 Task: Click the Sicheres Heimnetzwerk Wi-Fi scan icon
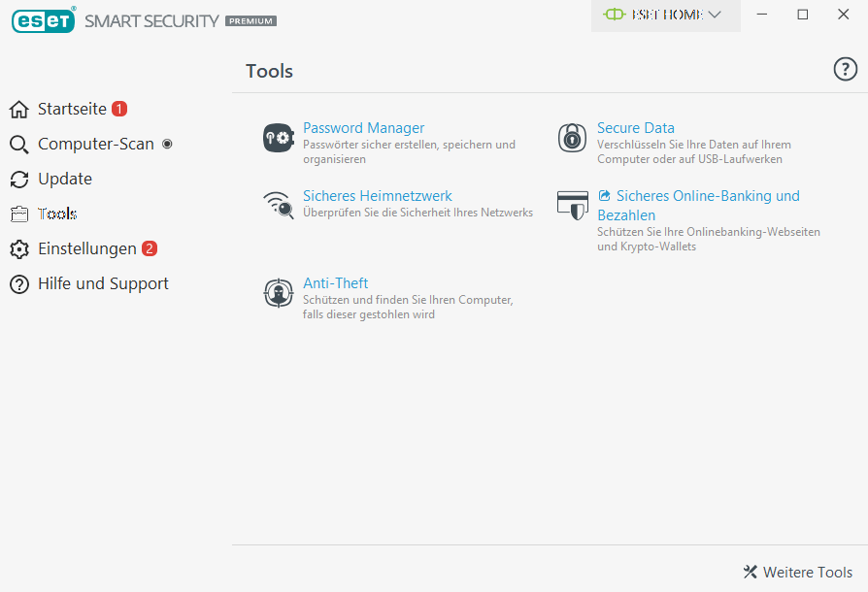pos(279,206)
